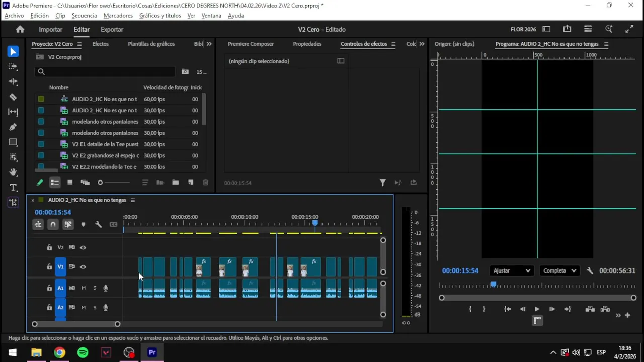Open the button editor plus icon
This screenshot has width=644, height=362.
[x=627, y=315]
